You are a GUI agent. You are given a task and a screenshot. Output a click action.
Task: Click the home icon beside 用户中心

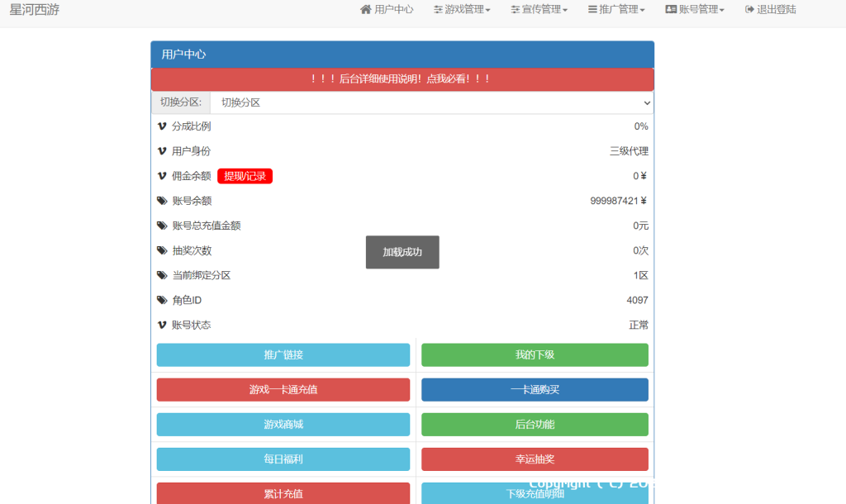pyautogui.click(x=366, y=10)
